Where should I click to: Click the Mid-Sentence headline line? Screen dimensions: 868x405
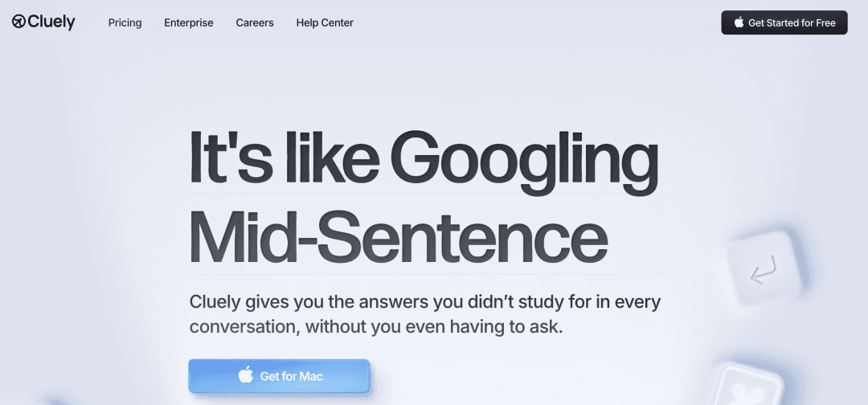pyautogui.click(x=398, y=235)
